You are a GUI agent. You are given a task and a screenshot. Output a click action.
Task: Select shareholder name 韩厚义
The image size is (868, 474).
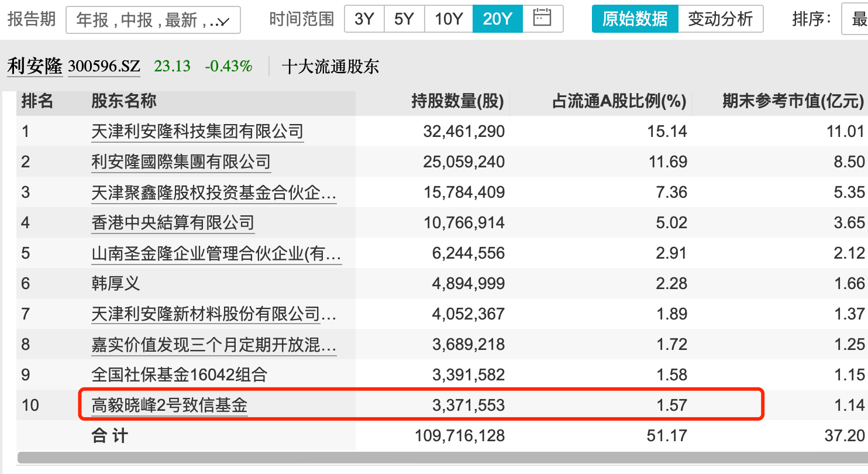point(116,284)
